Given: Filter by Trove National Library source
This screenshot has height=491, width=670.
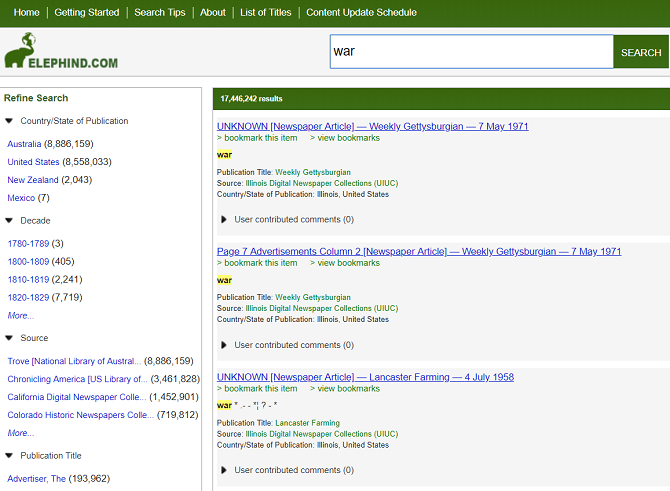Looking at the screenshot, I should (x=74, y=361).
